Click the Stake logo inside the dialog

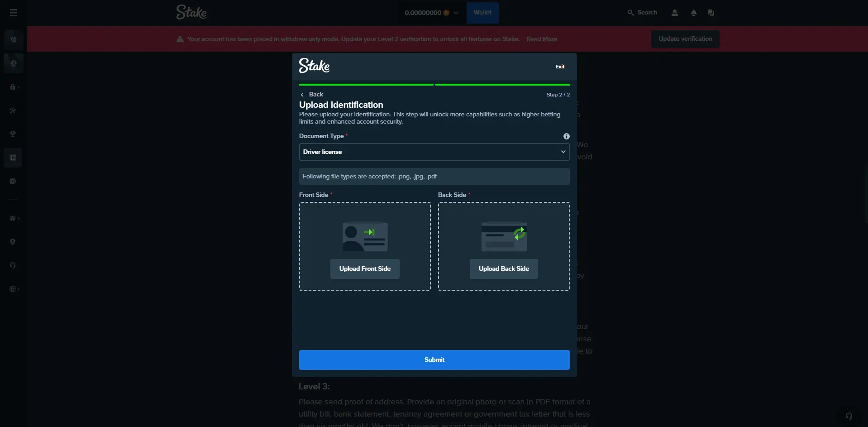(x=314, y=66)
